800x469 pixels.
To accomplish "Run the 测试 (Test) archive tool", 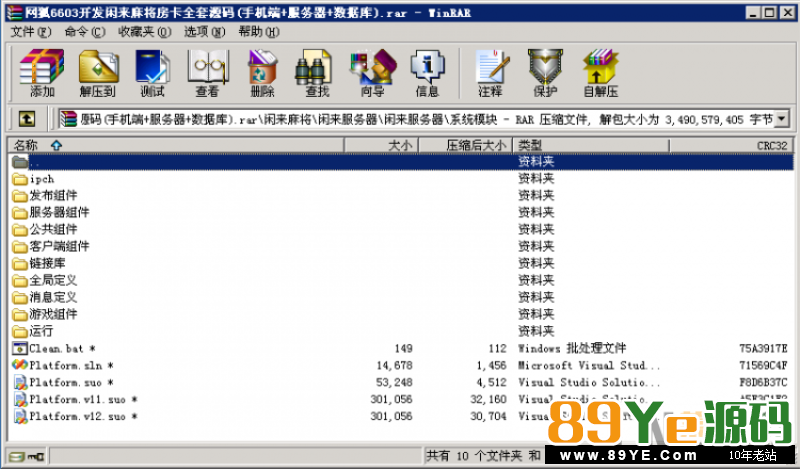I will [152, 73].
